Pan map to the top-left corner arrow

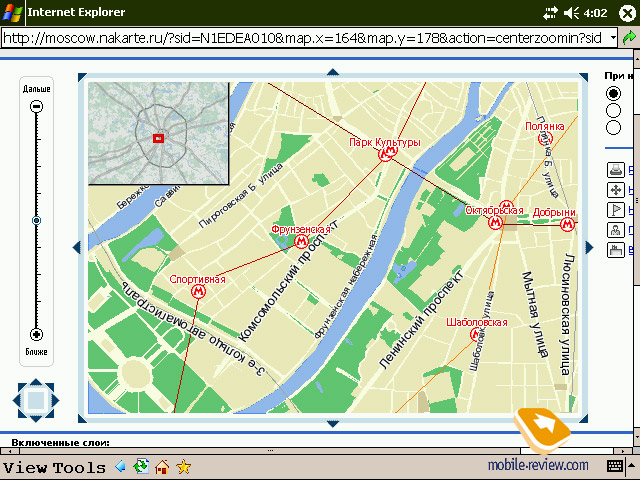[x=82, y=77]
